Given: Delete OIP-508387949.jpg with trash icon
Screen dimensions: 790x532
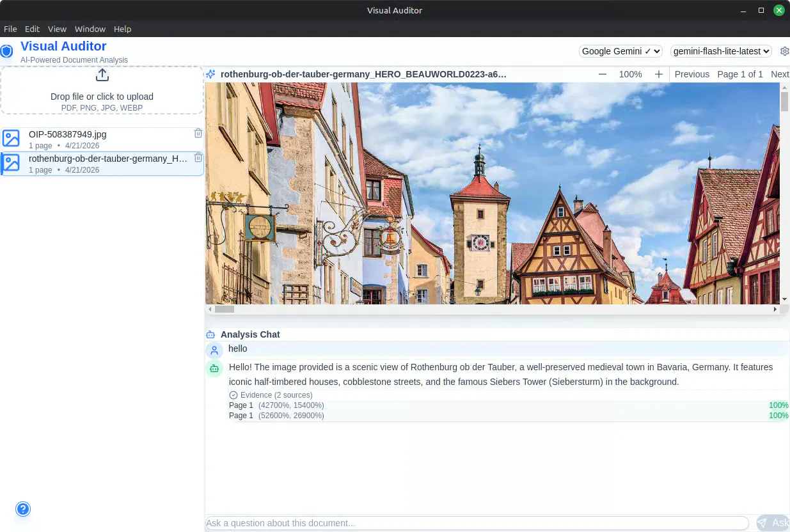Looking at the screenshot, I should (x=198, y=133).
